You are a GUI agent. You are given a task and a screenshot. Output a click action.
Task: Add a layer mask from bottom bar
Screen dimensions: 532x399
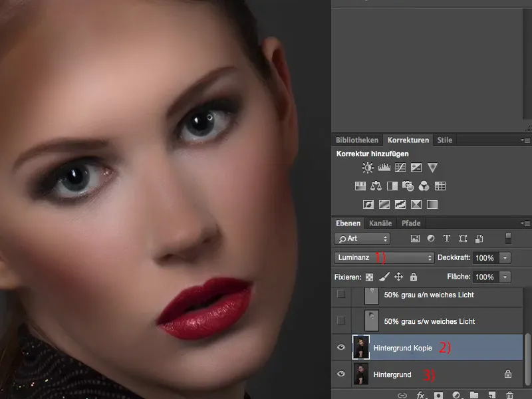[439, 394]
